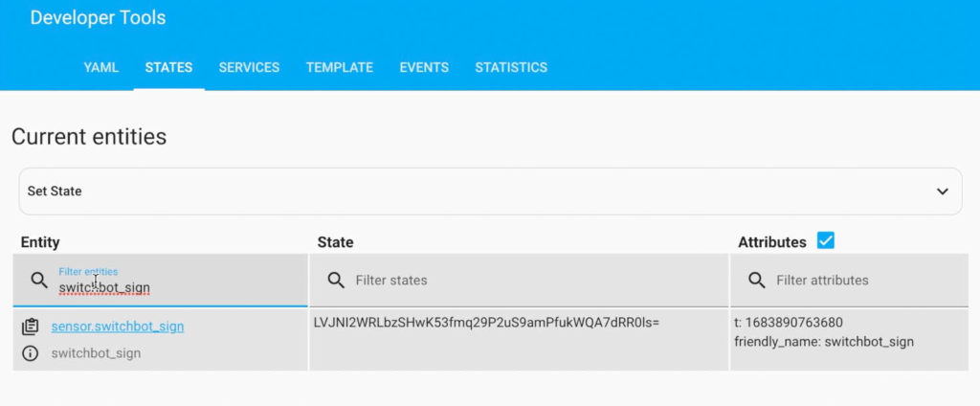Click the Developer Tools title
The width and height of the screenshot is (980, 406).
pos(99,17)
